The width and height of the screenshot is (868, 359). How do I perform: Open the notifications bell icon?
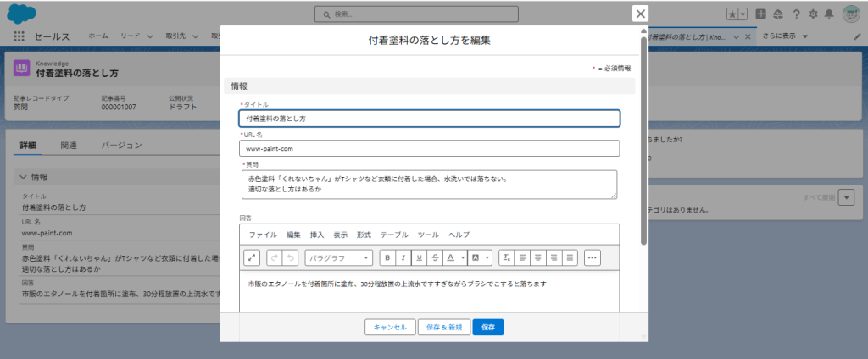click(829, 15)
